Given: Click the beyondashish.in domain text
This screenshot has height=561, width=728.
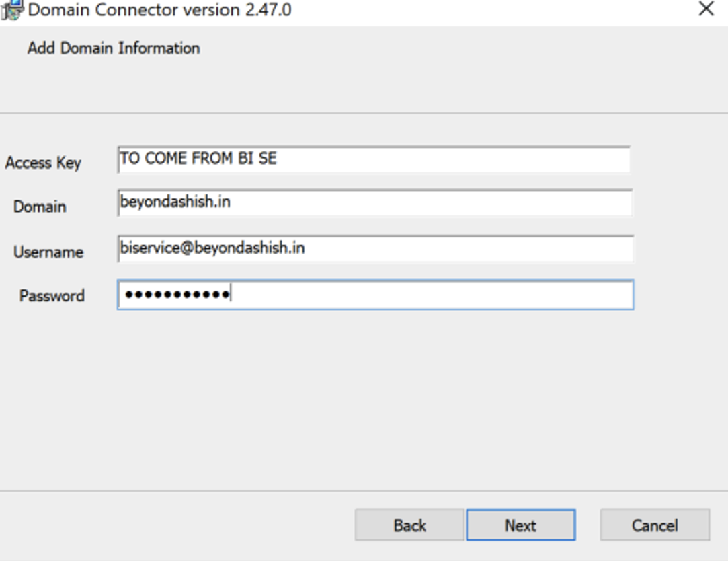Looking at the screenshot, I should pos(175,202).
